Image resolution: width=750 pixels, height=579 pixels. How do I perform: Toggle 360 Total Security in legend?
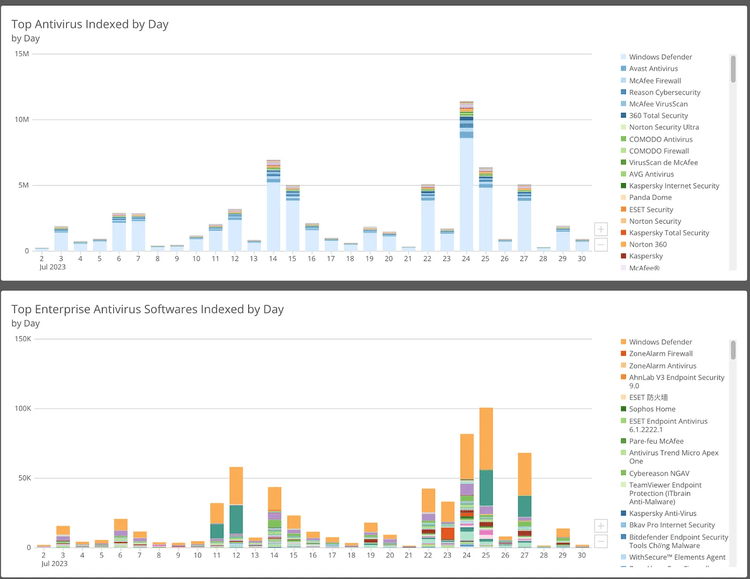[x=658, y=116]
